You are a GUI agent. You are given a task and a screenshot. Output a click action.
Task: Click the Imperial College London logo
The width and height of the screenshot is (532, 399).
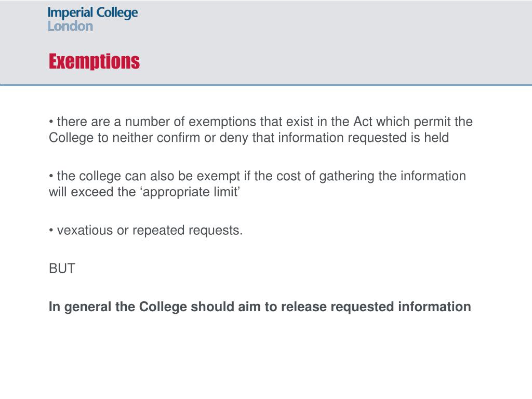click(92, 19)
